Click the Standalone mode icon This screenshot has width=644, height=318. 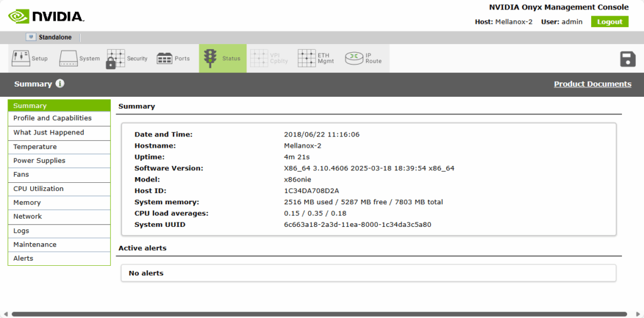(x=31, y=37)
